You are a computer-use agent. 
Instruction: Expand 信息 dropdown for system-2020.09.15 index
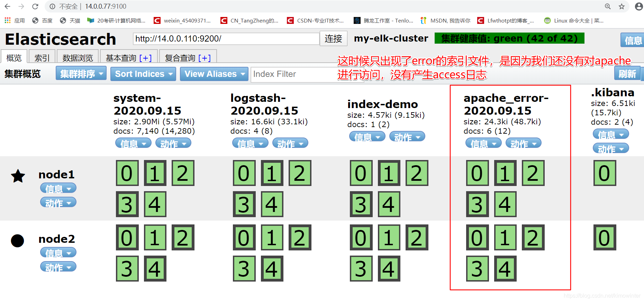coord(133,143)
